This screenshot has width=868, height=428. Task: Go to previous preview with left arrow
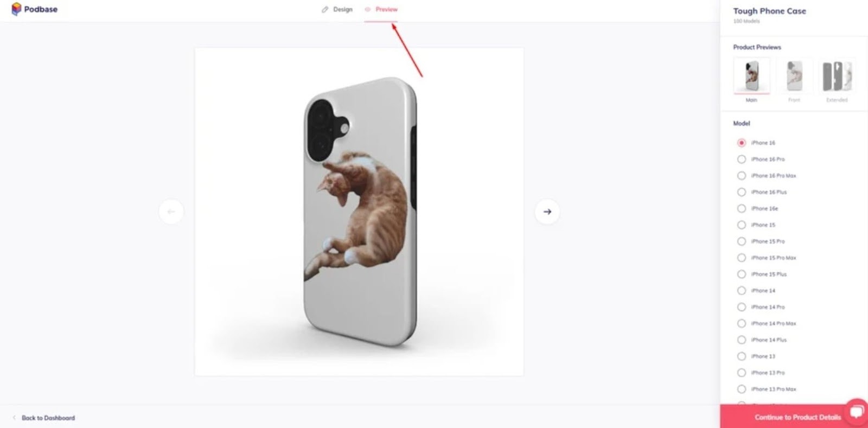tap(171, 212)
